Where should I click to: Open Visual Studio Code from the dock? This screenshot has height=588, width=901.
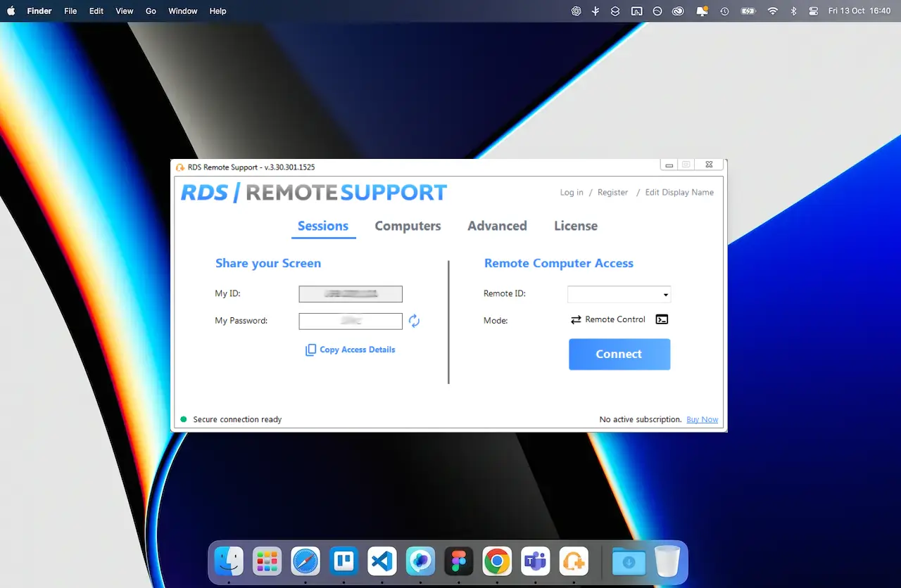click(x=382, y=561)
